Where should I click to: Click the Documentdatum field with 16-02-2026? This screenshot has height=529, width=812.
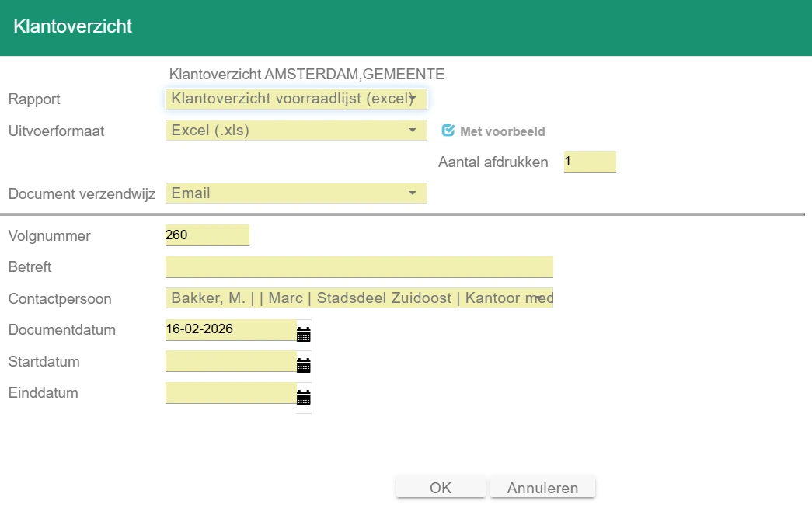pyautogui.click(x=230, y=329)
